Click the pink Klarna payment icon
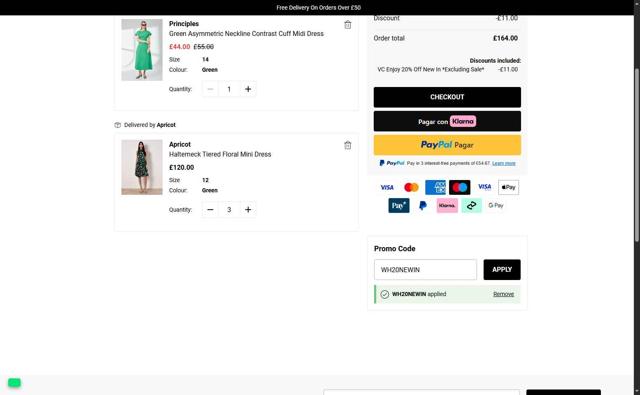 click(447, 206)
